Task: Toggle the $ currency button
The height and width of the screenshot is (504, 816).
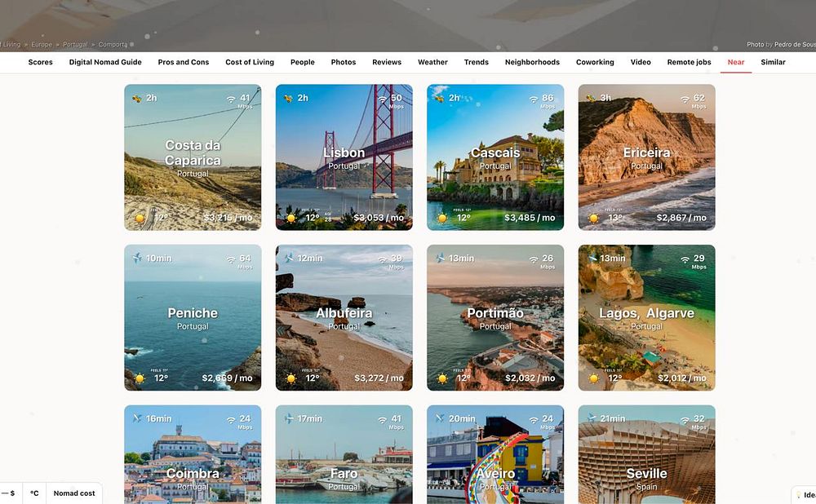Action: pos(11,493)
